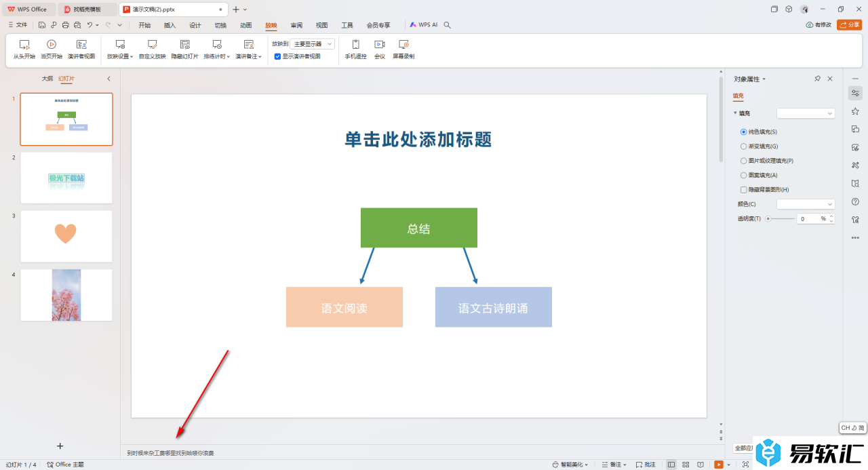The image size is (868, 470).
Task: Switch to normal view in status bar
Action: tap(671, 465)
